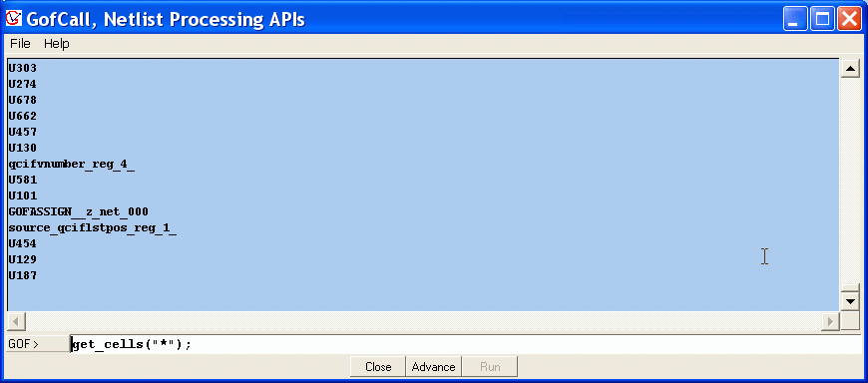The width and height of the screenshot is (868, 383).
Task: Click output line qcifvnumber_reg_4_
Action: tap(72, 165)
